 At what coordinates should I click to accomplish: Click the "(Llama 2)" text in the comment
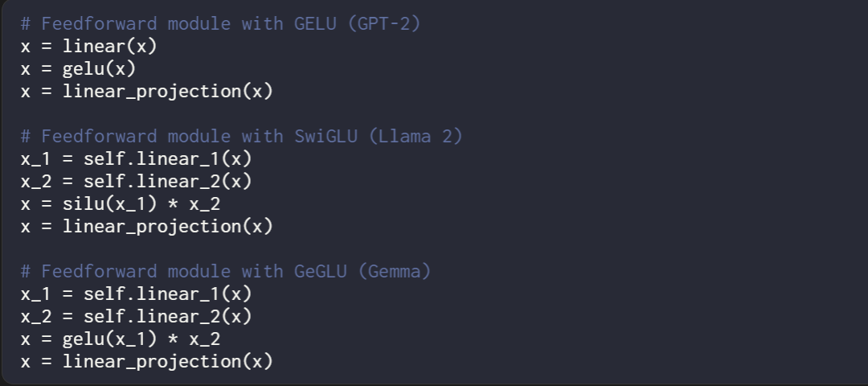(x=415, y=137)
